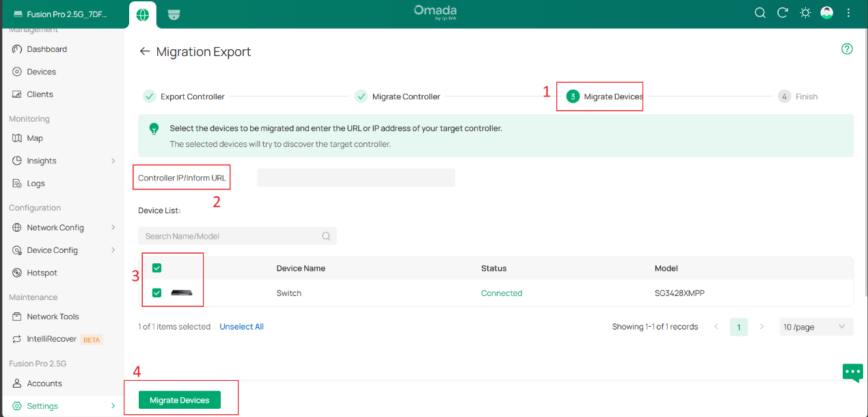Click the Unselect All link
This screenshot has height=417, width=868.
pyautogui.click(x=241, y=327)
